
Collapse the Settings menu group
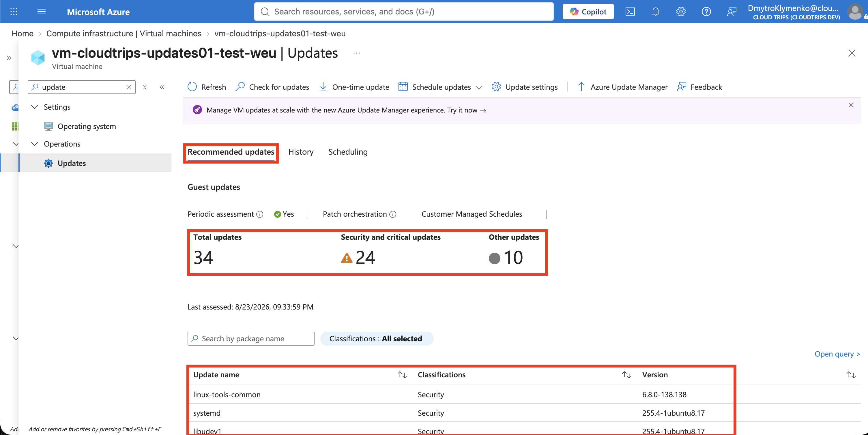[x=34, y=107]
